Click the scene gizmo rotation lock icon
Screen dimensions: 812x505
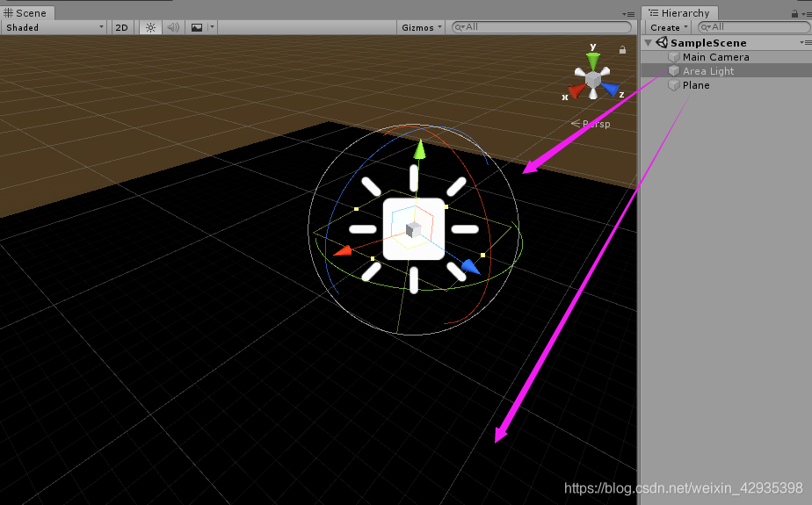tap(622, 50)
